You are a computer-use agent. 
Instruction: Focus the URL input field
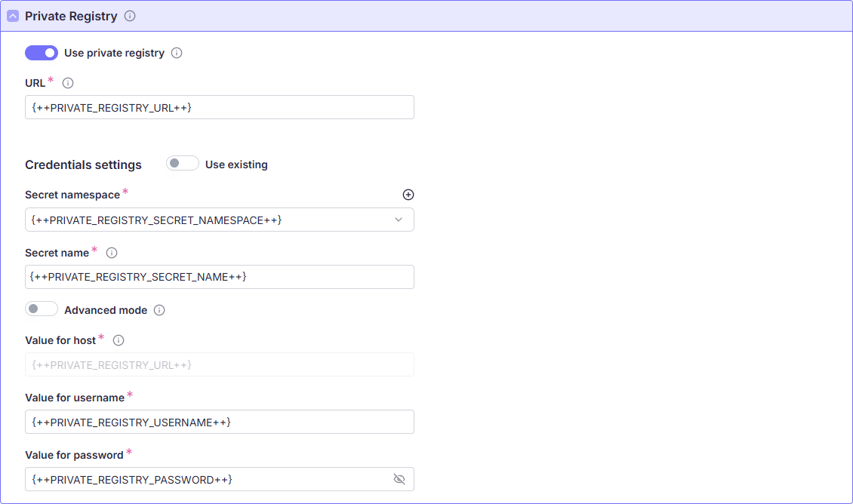click(x=219, y=107)
